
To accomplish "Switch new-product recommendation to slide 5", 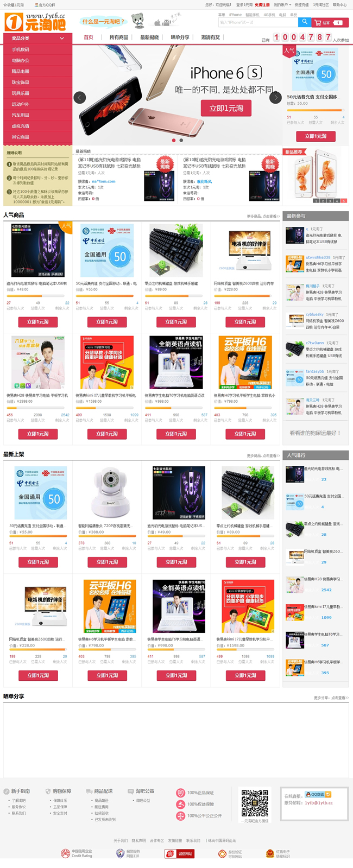I will pos(344,201).
